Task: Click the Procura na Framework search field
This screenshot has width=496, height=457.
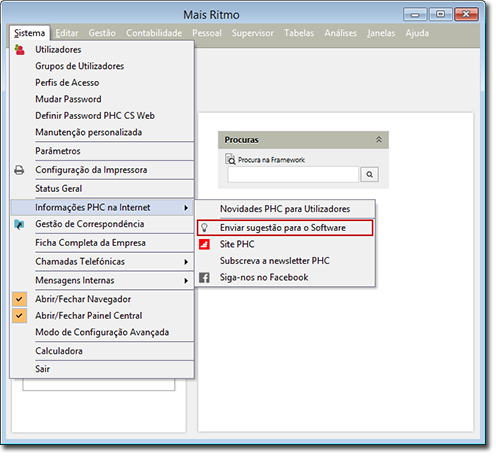Action: tap(293, 174)
